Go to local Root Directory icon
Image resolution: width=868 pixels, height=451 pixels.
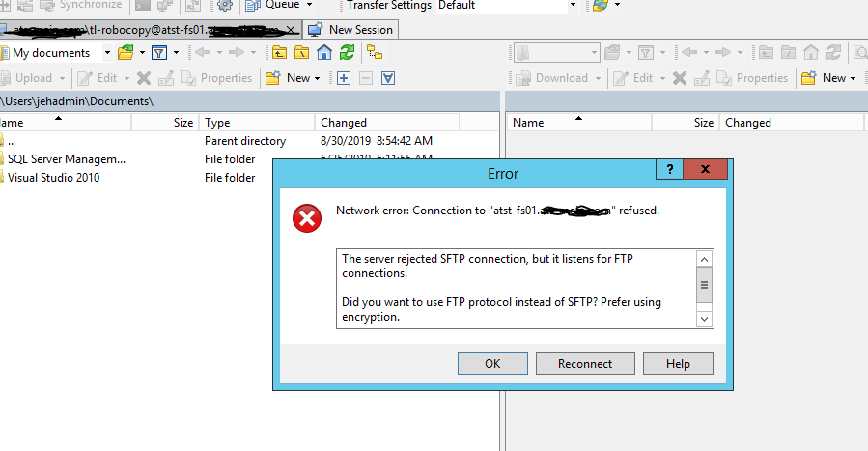pos(301,53)
